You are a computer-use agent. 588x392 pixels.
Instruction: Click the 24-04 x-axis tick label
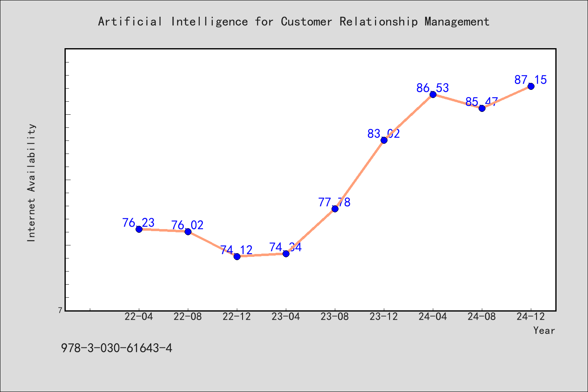click(433, 317)
